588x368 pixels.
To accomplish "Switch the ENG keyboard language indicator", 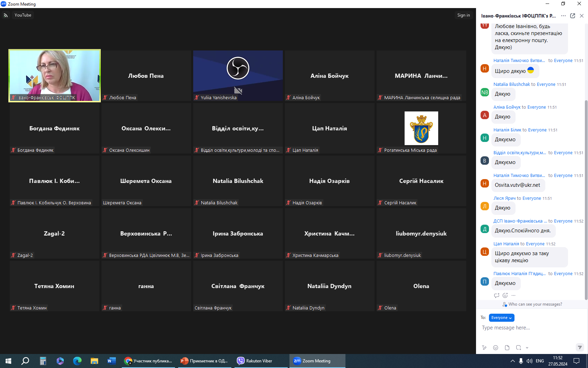I will [540, 361].
